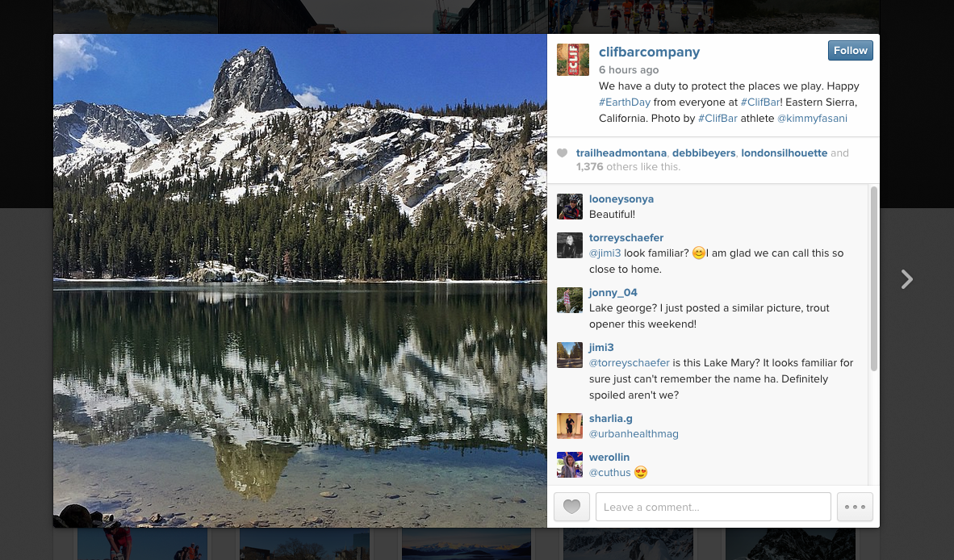The image size is (954, 560).
Task: Open the @kimmyfasani mention link
Action: tap(812, 119)
